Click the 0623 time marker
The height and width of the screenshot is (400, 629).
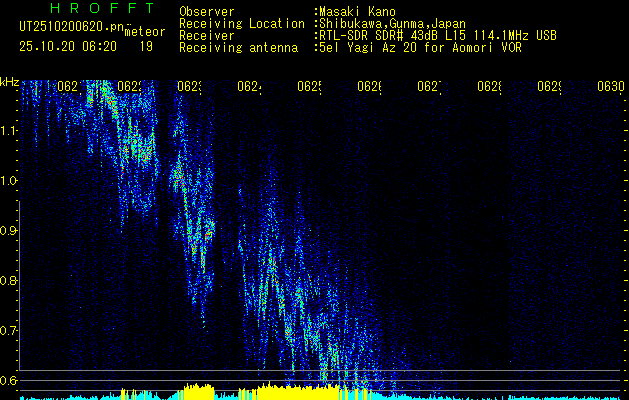(189, 86)
